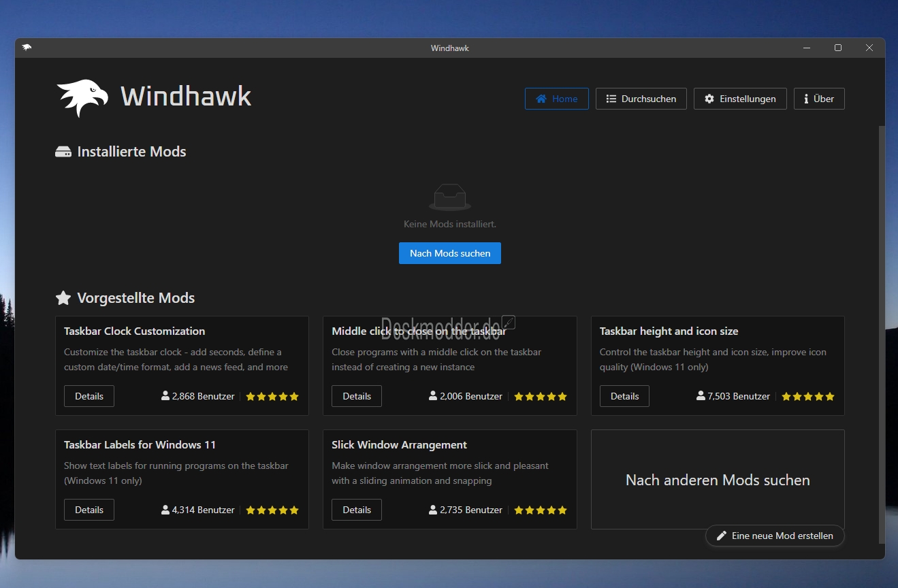Image resolution: width=898 pixels, height=588 pixels.
Task: Click the Vorgestellte Mods heading
Action: click(x=135, y=298)
